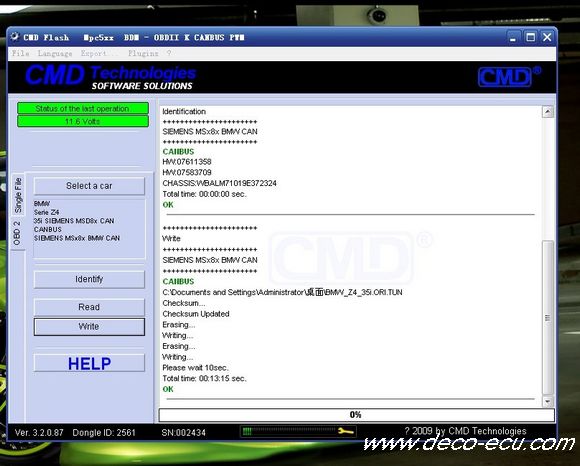Click 'Serie Z4' in the selected car box
The height and width of the screenshot is (466, 580).
pyautogui.click(x=47, y=212)
